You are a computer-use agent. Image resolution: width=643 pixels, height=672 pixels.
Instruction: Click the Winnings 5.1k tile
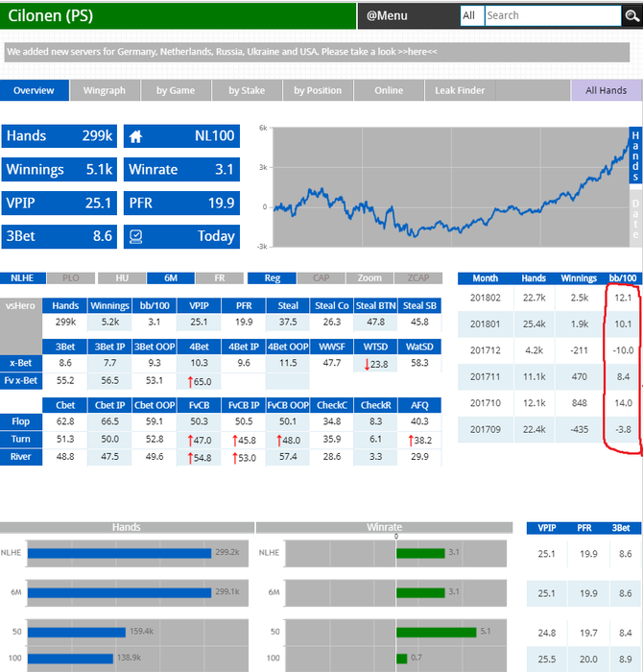pyautogui.click(x=60, y=170)
